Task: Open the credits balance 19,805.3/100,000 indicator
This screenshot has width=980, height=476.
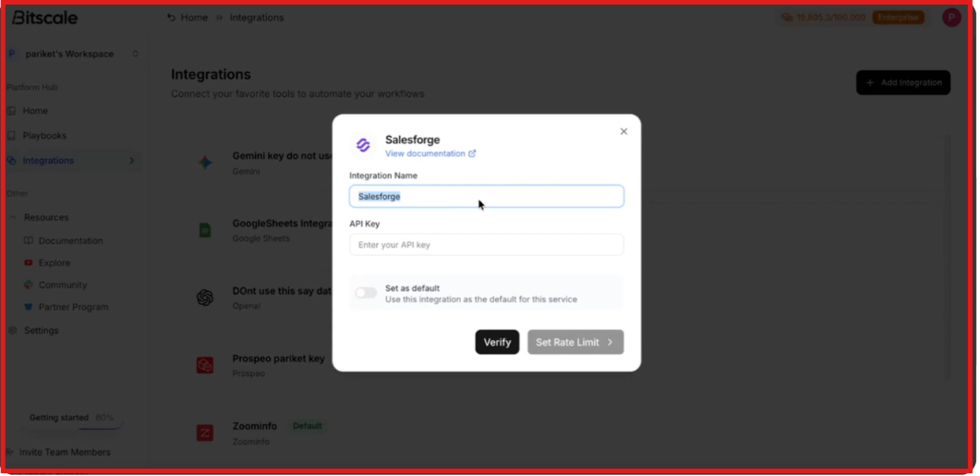Action: pyautogui.click(x=824, y=18)
